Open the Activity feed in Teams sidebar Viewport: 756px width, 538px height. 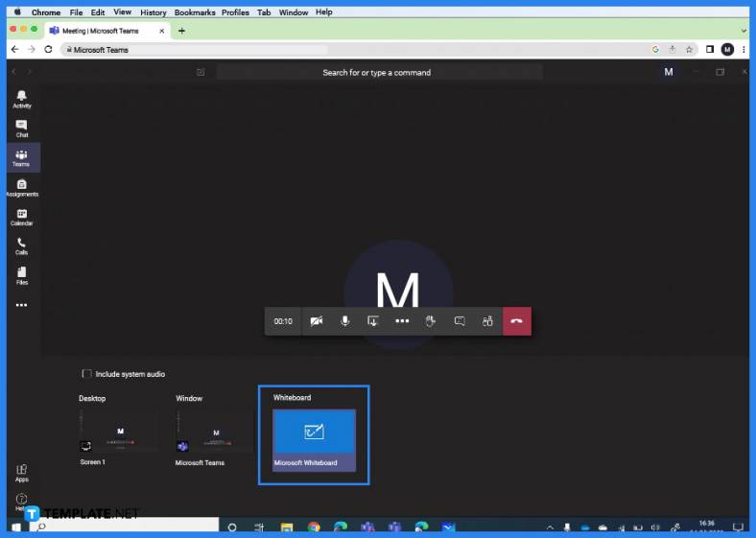pos(22,99)
